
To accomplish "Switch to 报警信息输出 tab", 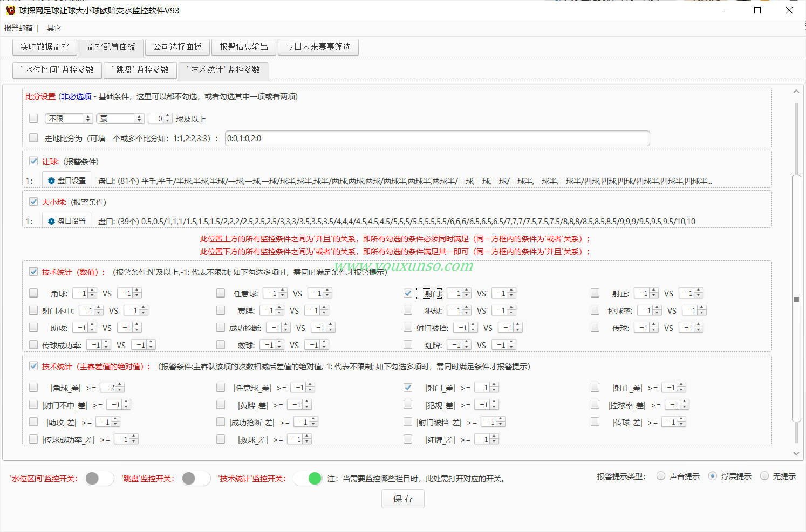I will tap(244, 47).
